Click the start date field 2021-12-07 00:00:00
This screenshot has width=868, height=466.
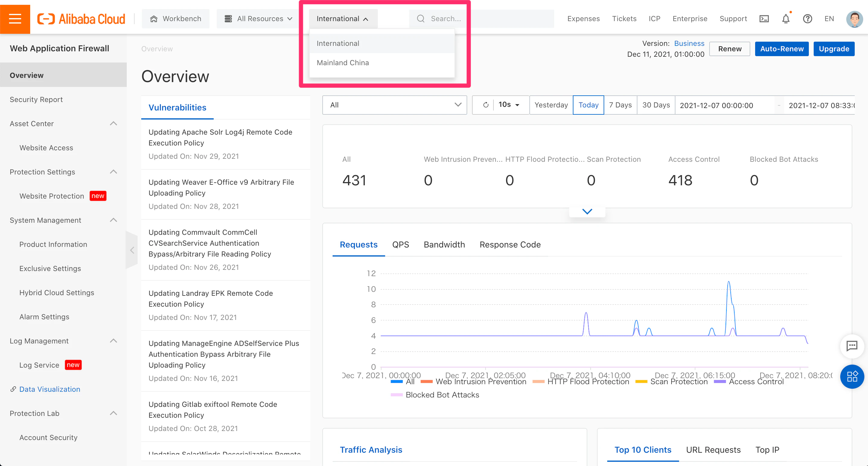(x=724, y=105)
